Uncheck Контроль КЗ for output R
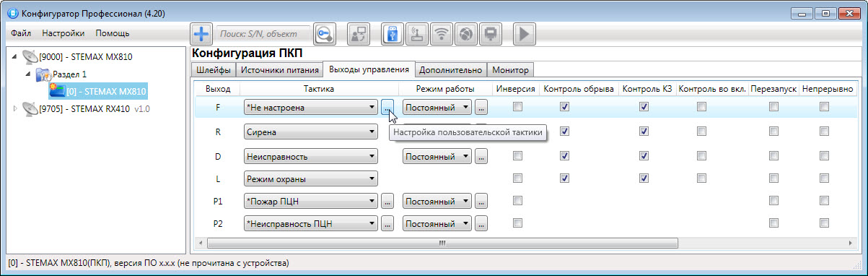Viewport: 868px width, 276px height. point(644,131)
